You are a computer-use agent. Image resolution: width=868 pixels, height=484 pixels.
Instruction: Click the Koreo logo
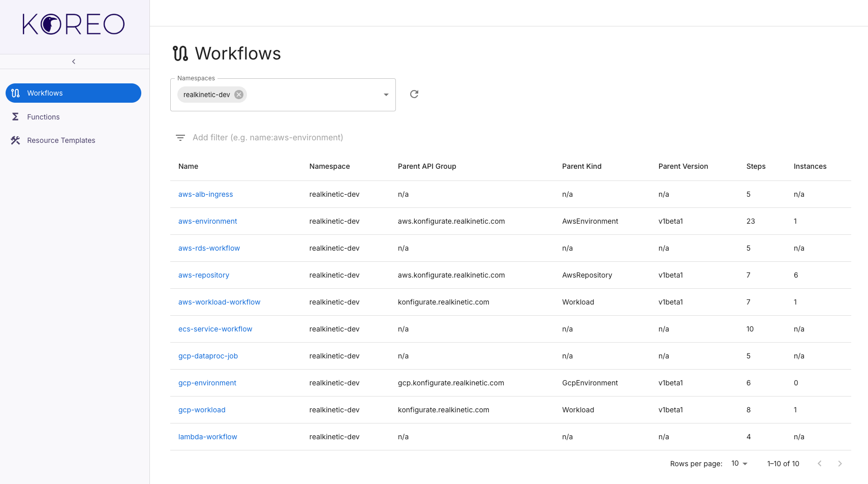[x=73, y=24]
